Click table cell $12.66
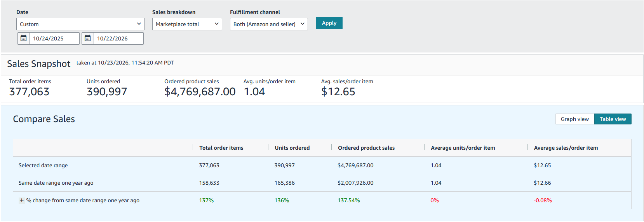The height and width of the screenshot is (222, 644). (542, 183)
